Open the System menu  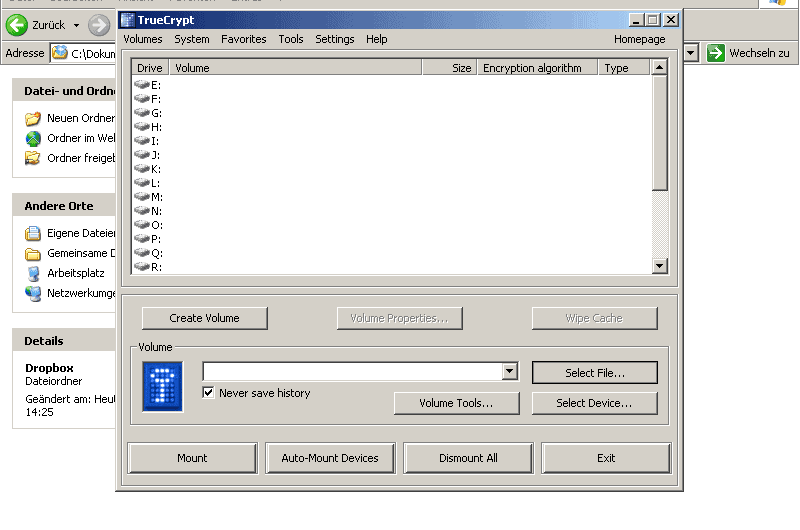(x=192, y=39)
